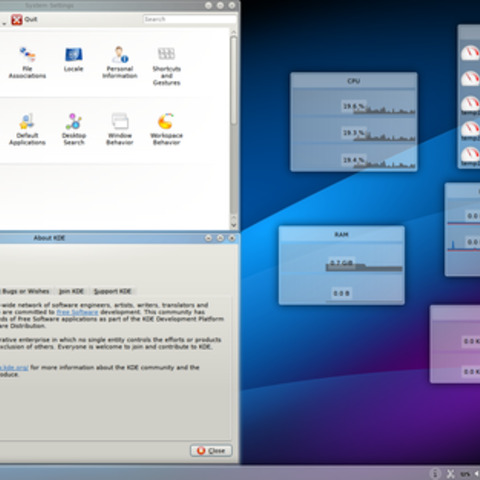Viewport: 480px width, 480px height.
Task: Select the 19.4 % CPU reading
Action: pos(354,160)
